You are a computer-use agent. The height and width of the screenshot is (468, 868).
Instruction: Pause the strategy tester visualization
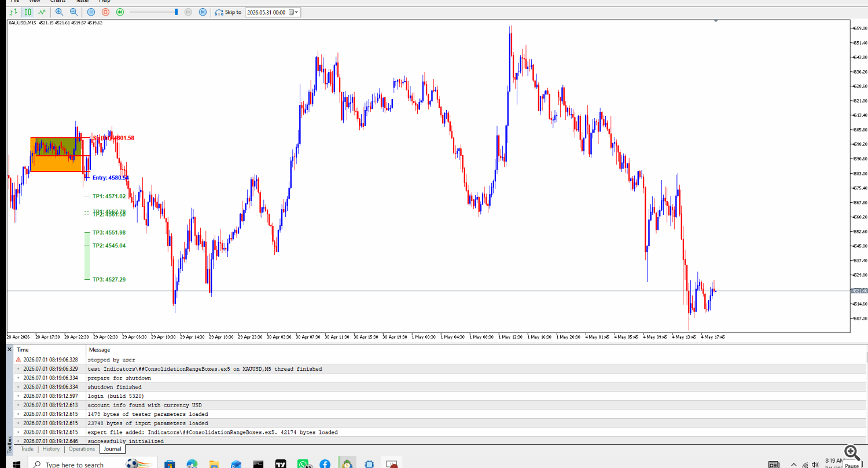click(x=91, y=12)
